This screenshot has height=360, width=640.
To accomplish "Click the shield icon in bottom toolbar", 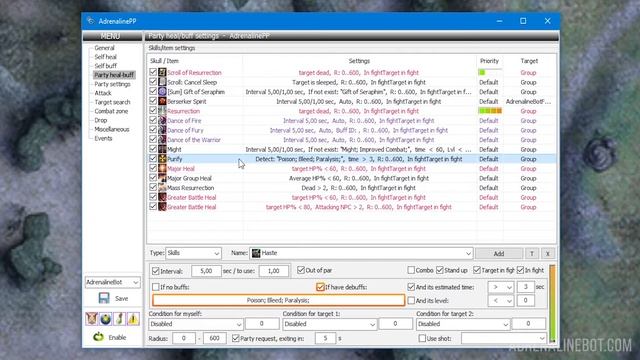I will point(91,319).
